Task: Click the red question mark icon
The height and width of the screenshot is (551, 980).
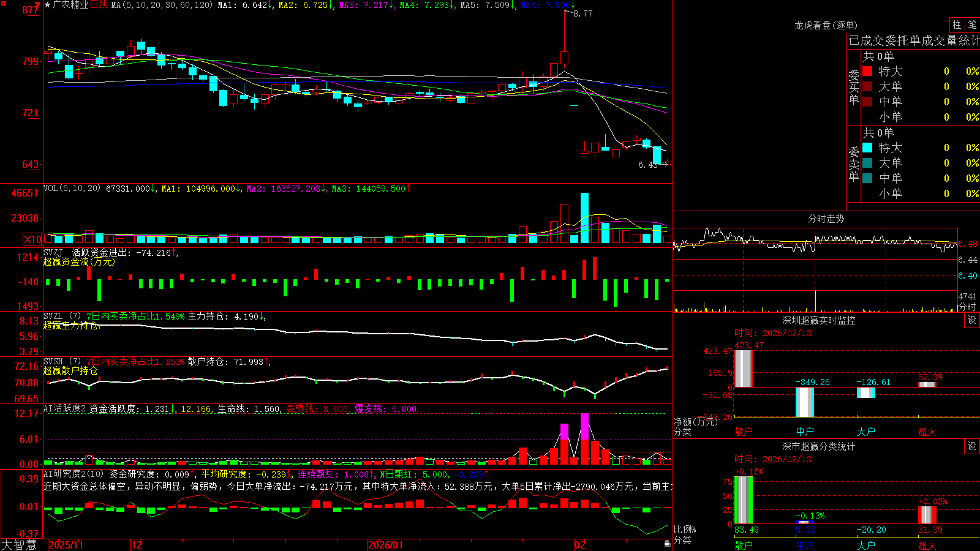Action: pos(38,5)
